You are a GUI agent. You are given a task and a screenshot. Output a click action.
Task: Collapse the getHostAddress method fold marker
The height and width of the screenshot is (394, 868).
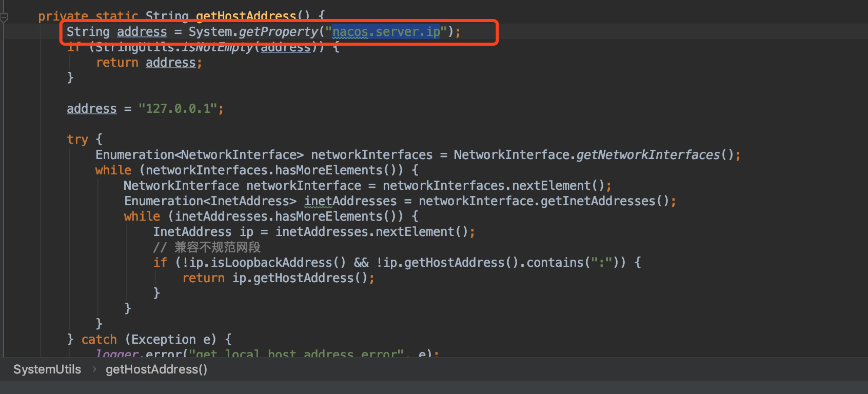tap(4, 17)
